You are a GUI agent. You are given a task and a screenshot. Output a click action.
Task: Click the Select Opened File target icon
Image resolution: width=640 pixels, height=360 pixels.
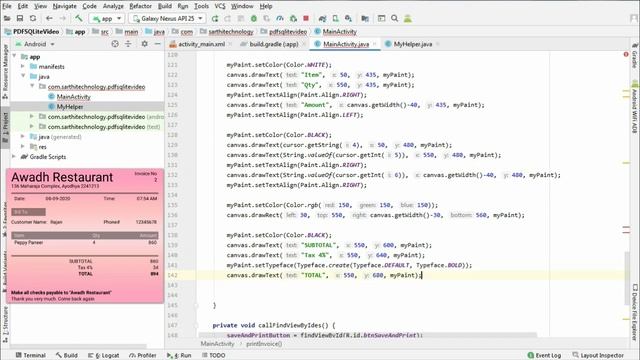115,44
